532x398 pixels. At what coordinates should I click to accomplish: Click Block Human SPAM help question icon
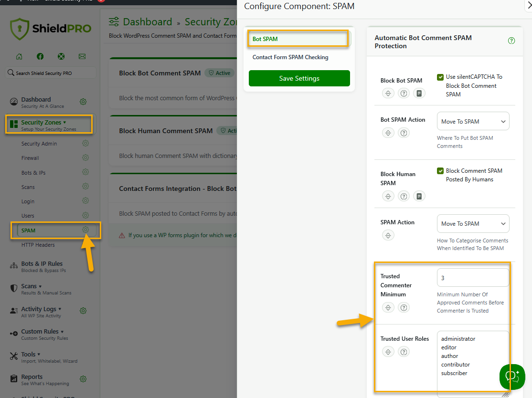pos(404,196)
